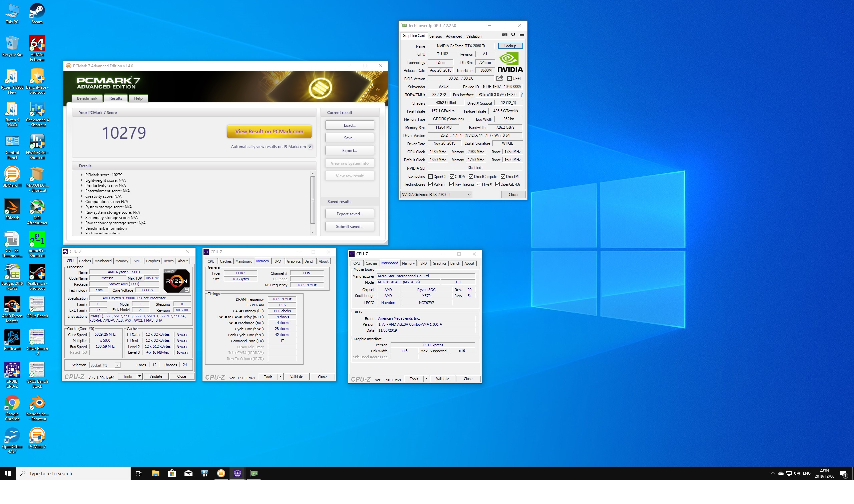854x504 pixels.
Task: Select the RealBench shortcut icon
Action: coord(37,277)
